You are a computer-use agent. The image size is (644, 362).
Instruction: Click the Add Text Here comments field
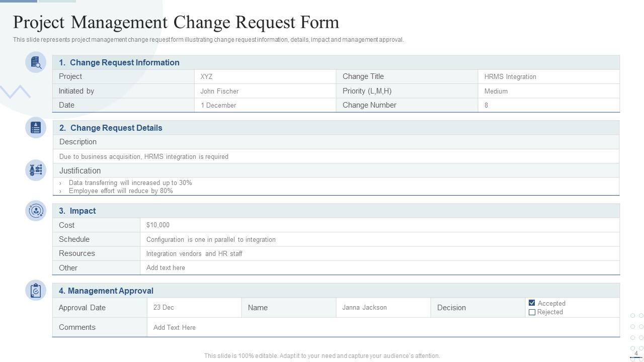point(174,327)
